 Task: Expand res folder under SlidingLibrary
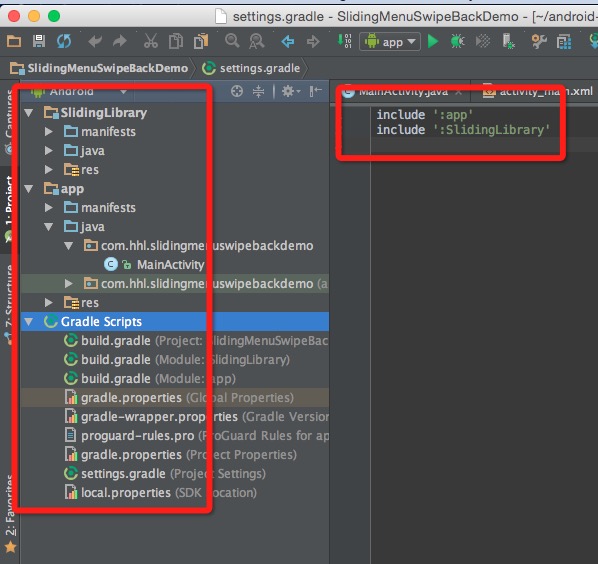point(48,169)
